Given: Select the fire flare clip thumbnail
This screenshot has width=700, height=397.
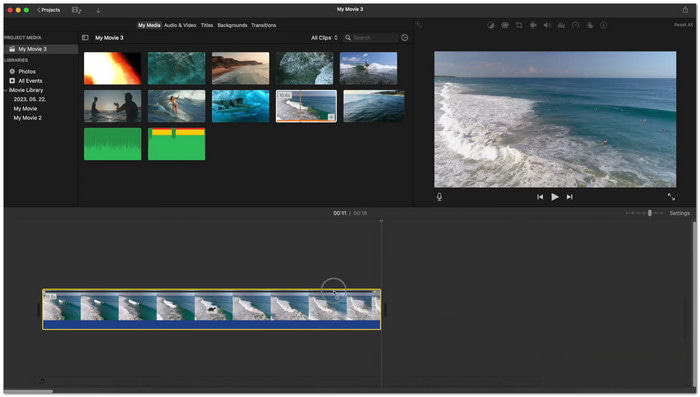Looking at the screenshot, I should (112, 68).
